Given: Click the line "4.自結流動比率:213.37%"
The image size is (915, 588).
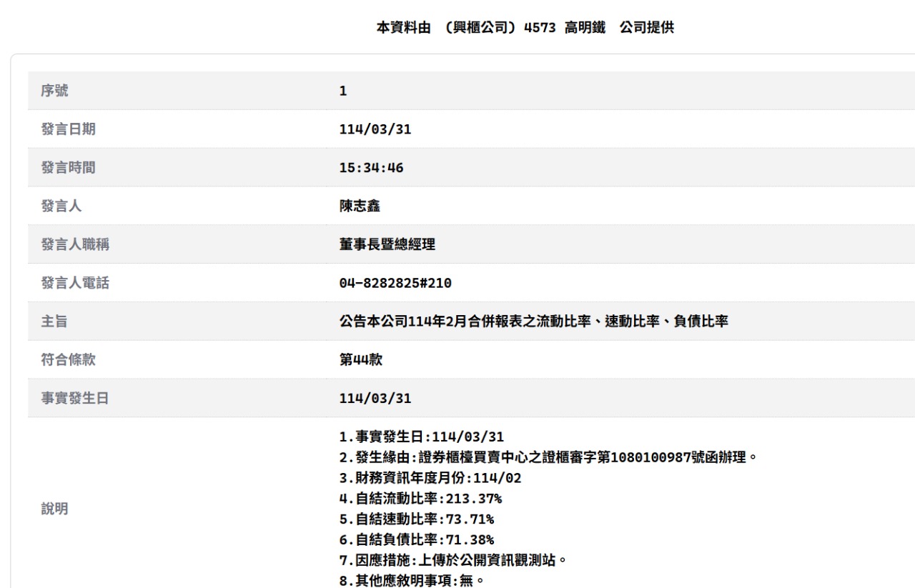Looking at the screenshot, I should (420, 498).
